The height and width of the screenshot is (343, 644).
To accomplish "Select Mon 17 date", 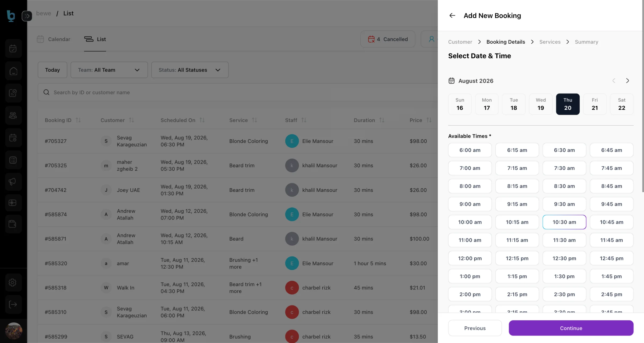I will click(487, 104).
